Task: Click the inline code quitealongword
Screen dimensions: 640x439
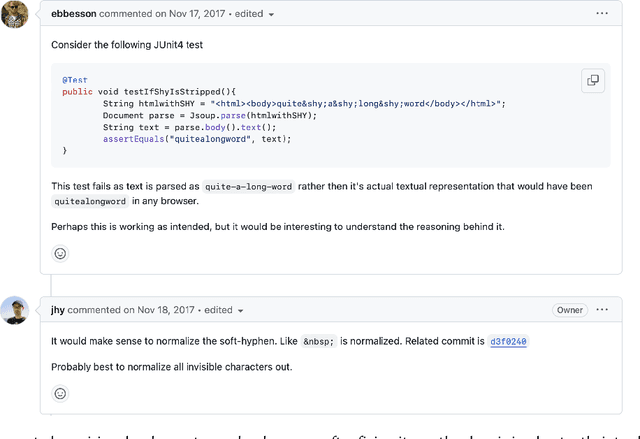Action: pyautogui.click(x=90, y=201)
